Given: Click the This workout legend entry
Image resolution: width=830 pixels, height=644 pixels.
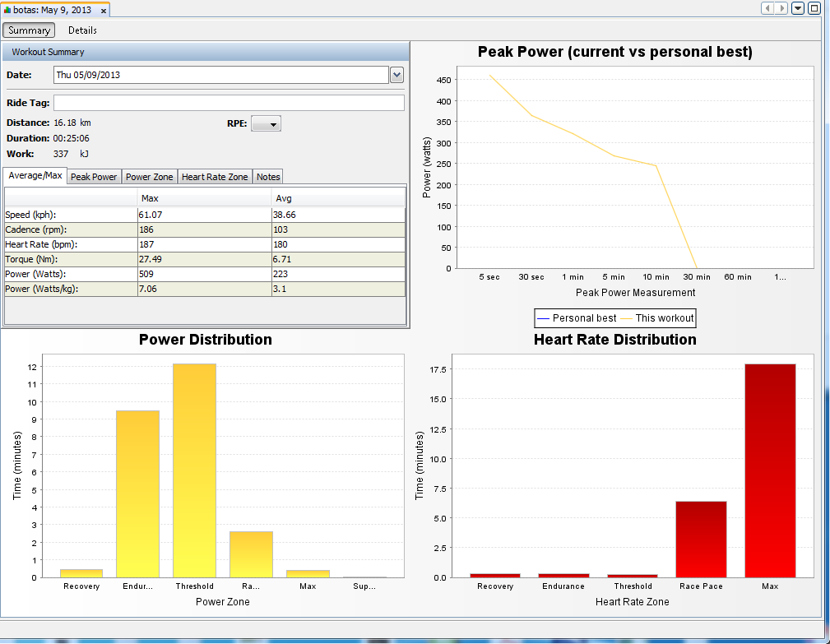Looking at the screenshot, I should [x=657, y=318].
